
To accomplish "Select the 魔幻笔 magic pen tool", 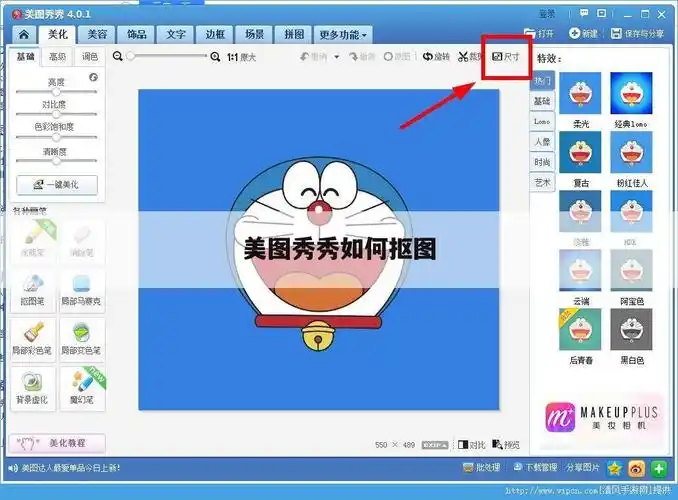I will click(82, 388).
